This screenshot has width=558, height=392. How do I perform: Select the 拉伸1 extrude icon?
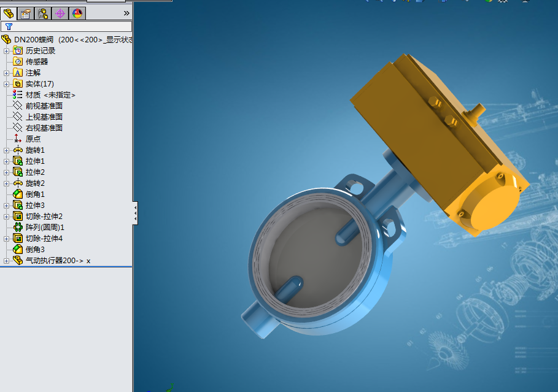(x=18, y=161)
